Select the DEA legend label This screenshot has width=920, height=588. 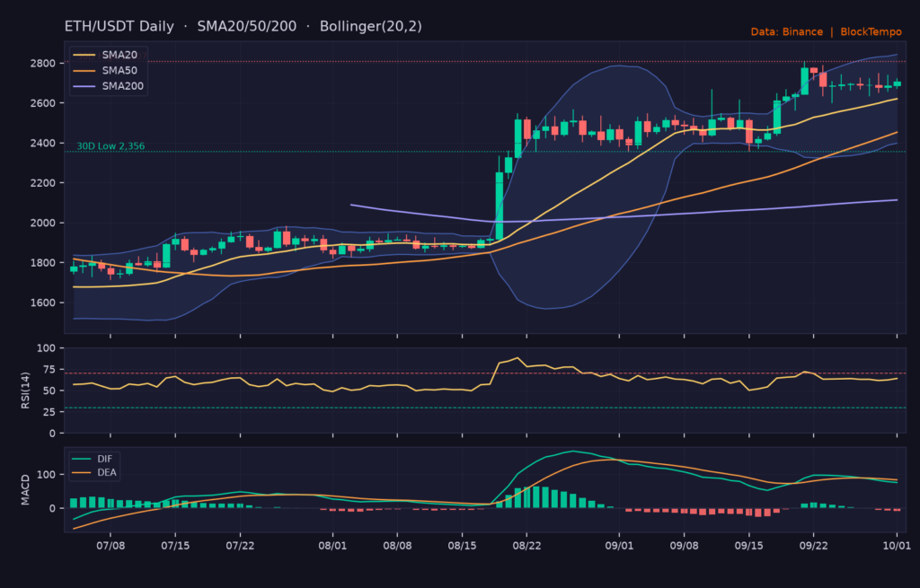pyautogui.click(x=107, y=472)
